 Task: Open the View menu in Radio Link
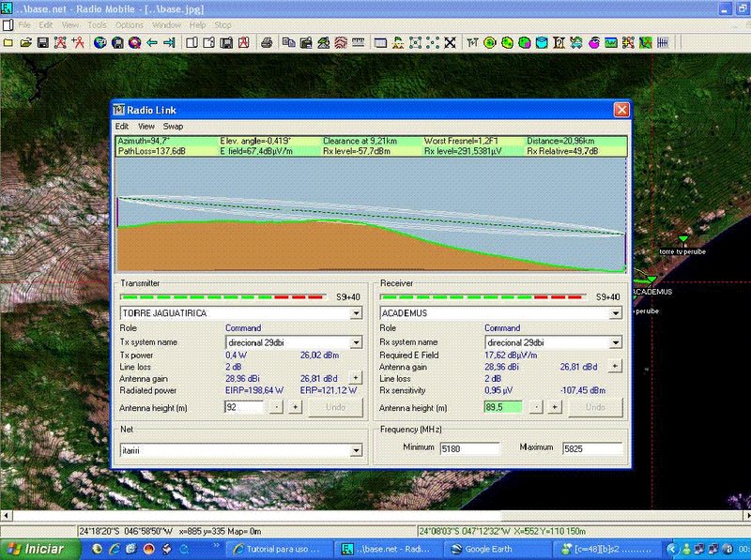tap(146, 127)
